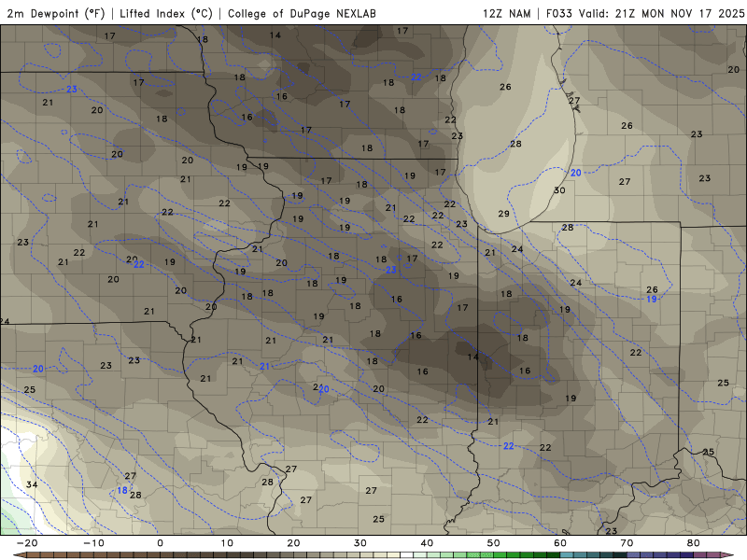747x560 pixels.
Task: Click the blue lifted index '18' contour label
Action: tap(122, 491)
